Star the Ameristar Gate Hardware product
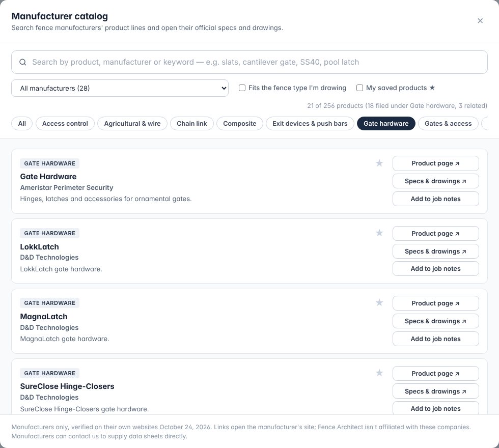Image resolution: width=499 pixels, height=448 pixels. point(379,163)
